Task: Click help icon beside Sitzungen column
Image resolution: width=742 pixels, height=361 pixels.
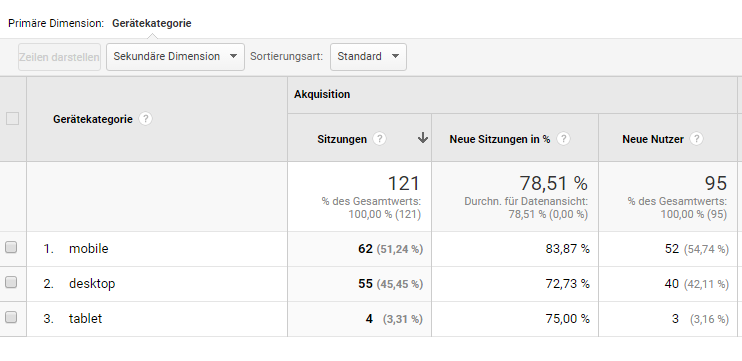Action: (379, 139)
